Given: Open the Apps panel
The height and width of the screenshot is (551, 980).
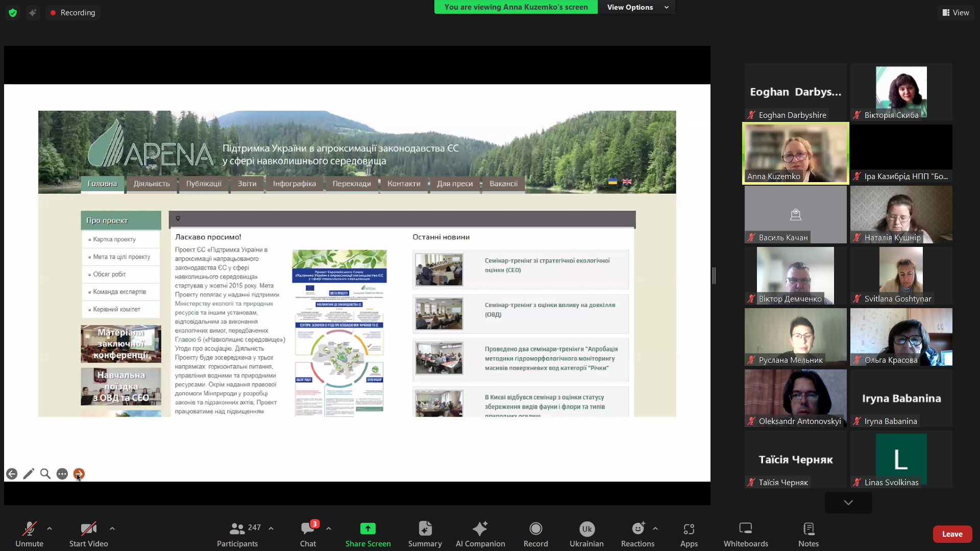Looking at the screenshot, I should [689, 534].
